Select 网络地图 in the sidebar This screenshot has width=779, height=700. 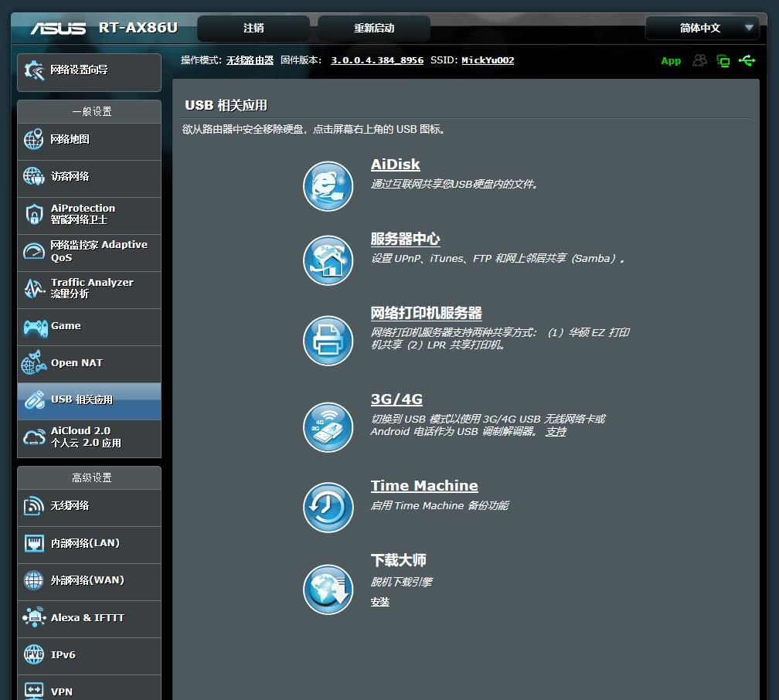(x=89, y=141)
